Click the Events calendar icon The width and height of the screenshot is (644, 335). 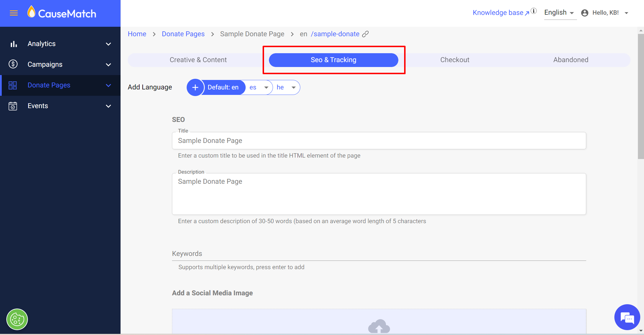pyautogui.click(x=13, y=106)
